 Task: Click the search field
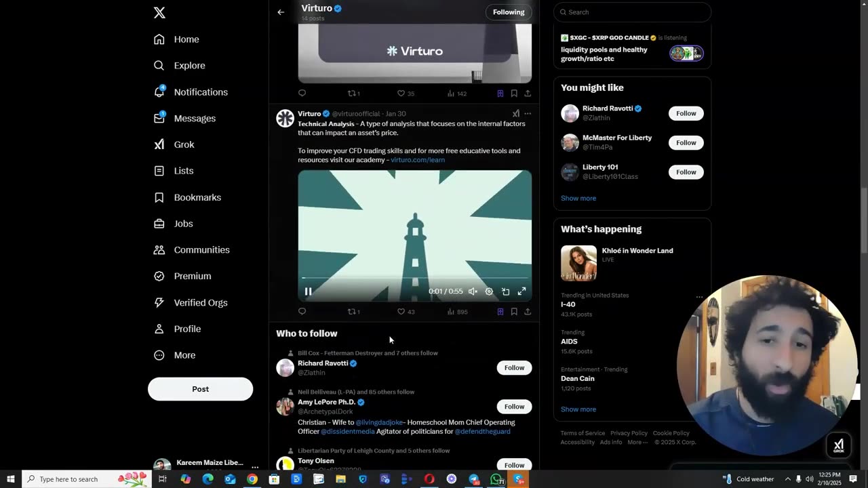pos(632,12)
